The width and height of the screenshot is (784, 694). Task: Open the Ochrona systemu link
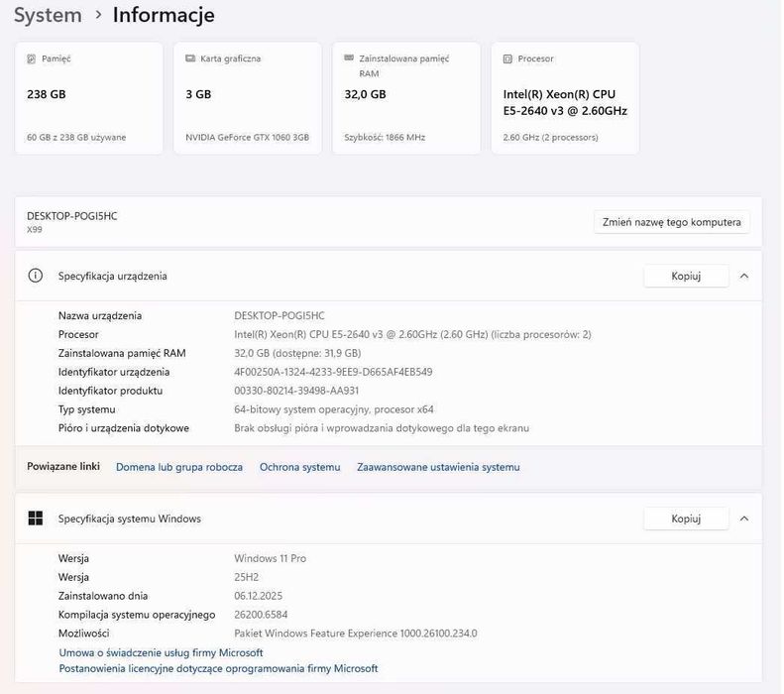point(299,467)
